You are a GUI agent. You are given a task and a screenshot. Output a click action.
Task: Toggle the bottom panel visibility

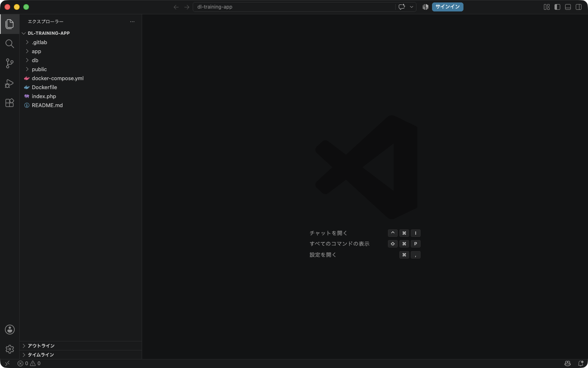568,7
